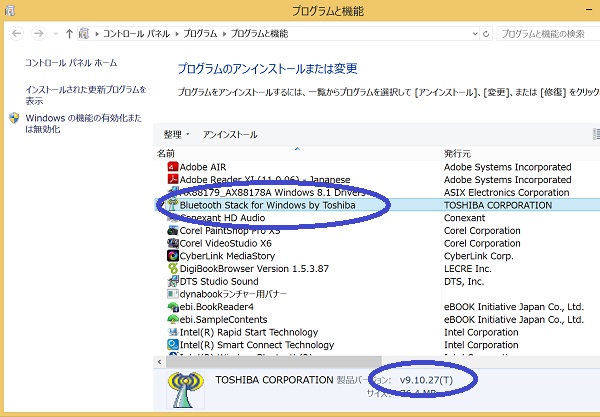Select dynabookランチャー用バナー entry
Screen dimensions: 600x417
[233, 294]
